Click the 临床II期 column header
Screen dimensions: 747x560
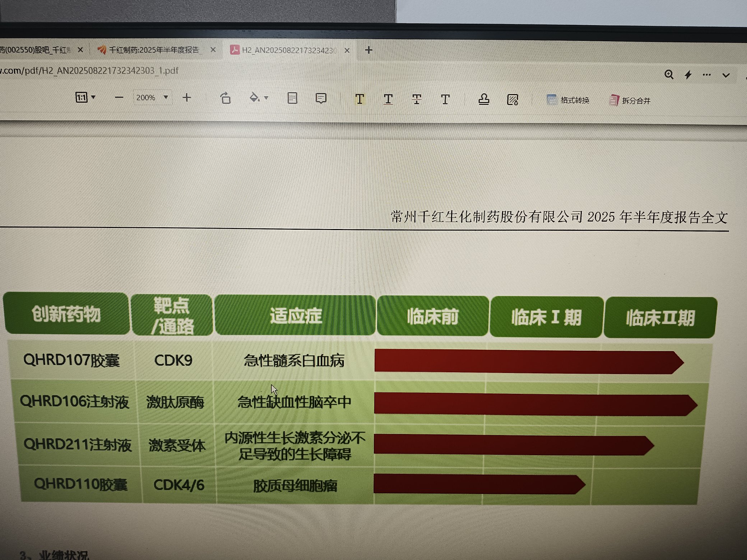tap(660, 318)
